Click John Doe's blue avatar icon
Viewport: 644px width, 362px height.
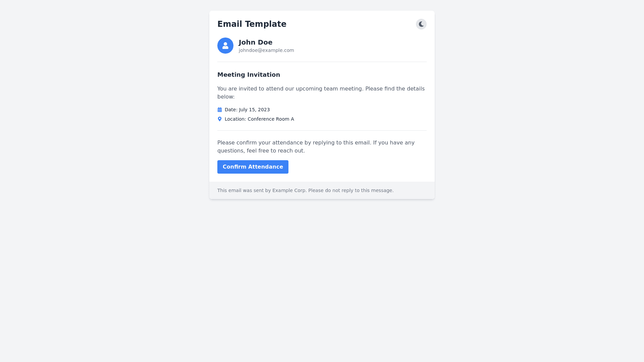(x=225, y=46)
